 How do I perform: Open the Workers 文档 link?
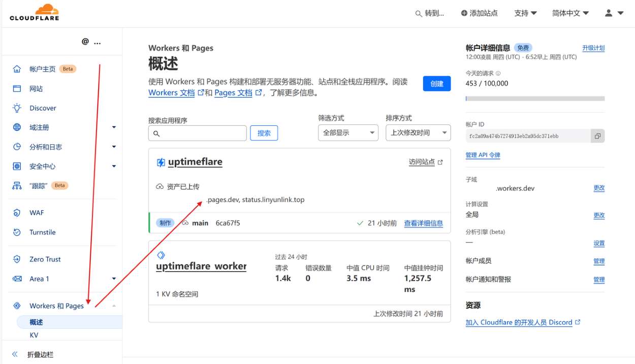click(x=172, y=93)
